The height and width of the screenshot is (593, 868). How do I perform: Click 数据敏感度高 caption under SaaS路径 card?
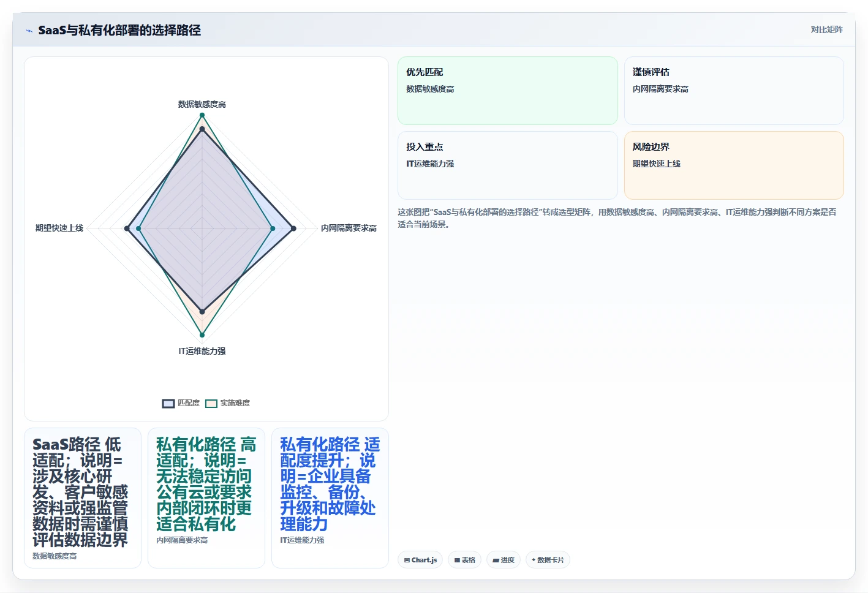(55, 556)
